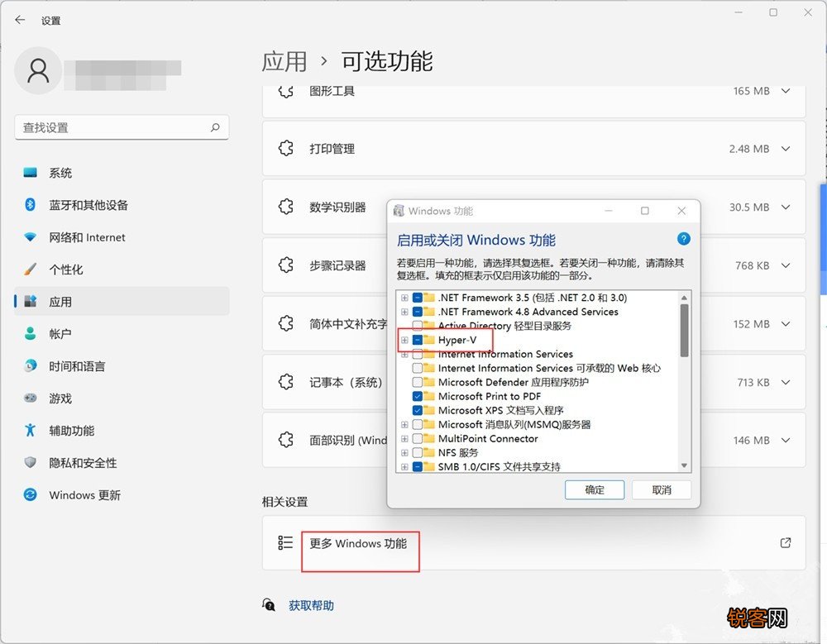Toggle the Hyper-V checkbox

(417, 341)
